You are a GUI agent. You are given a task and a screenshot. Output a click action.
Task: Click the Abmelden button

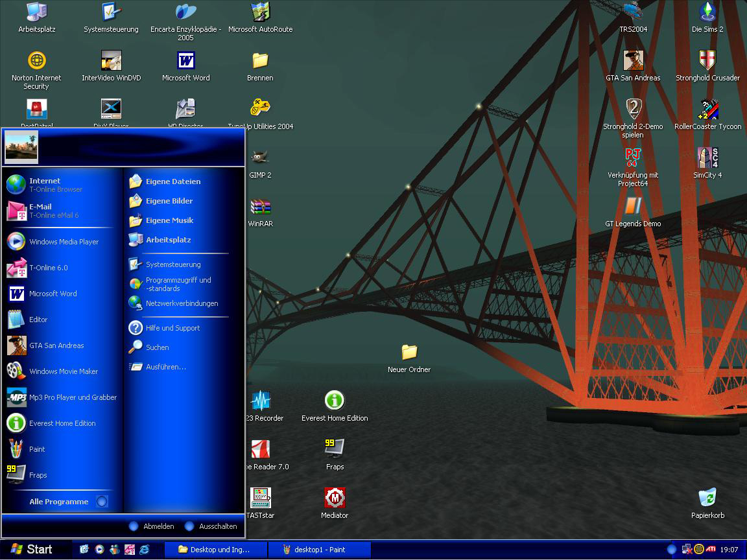tap(152, 526)
